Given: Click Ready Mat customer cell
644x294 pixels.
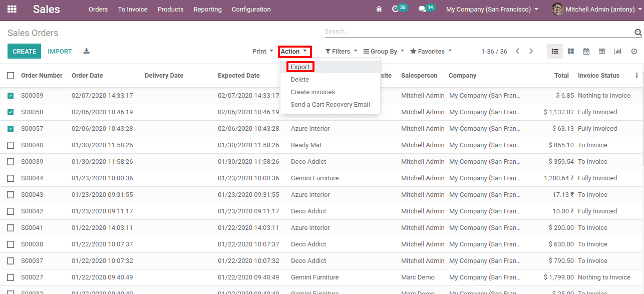Looking at the screenshot, I should tap(306, 145).
